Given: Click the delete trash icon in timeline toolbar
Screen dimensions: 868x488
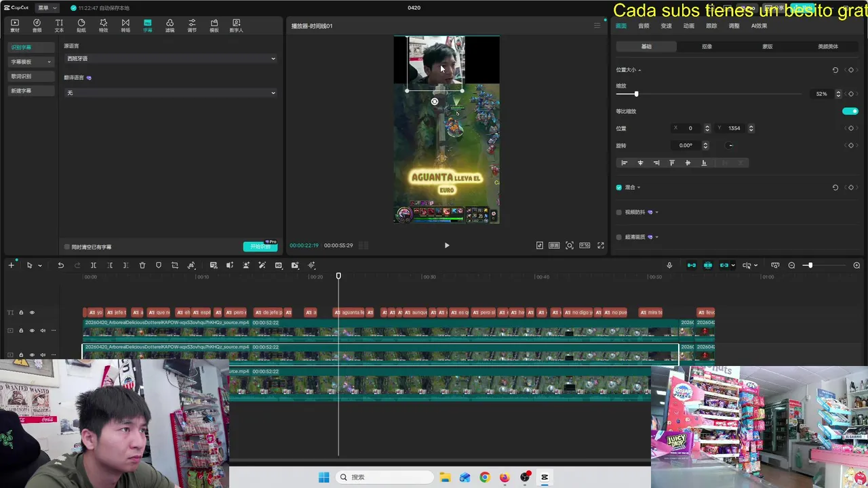Looking at the screenshot, I should 142,265.
